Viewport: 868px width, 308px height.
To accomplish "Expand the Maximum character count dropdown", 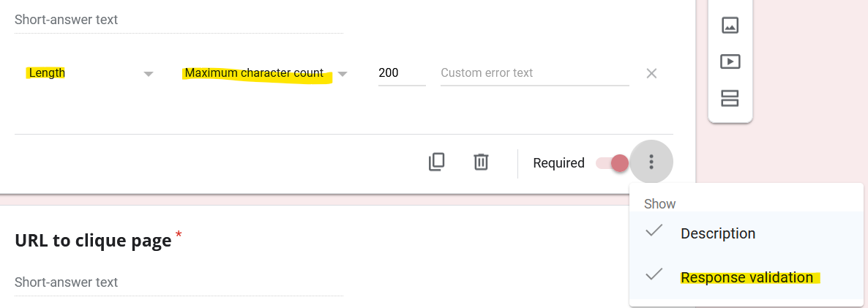I will pyautogui.click(x=265, y=73).
